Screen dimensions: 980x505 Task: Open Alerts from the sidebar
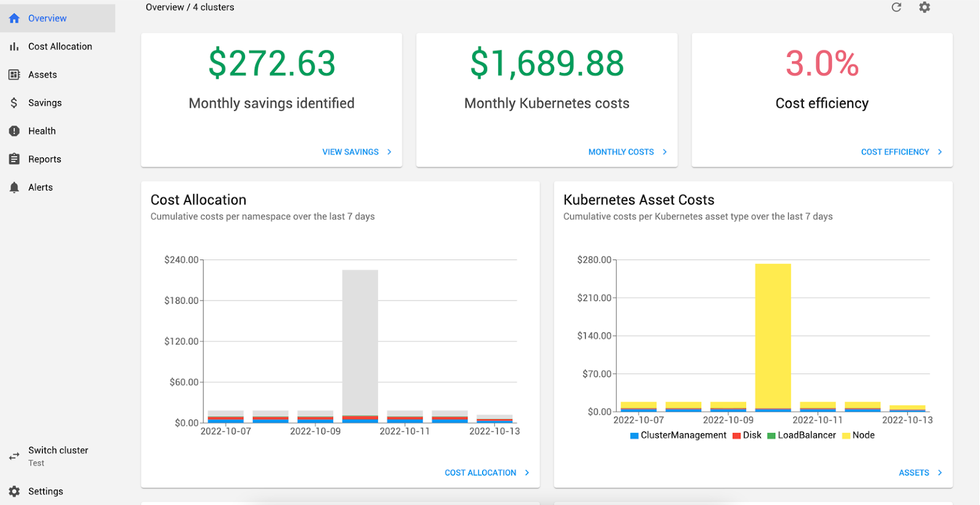(58, 187)
